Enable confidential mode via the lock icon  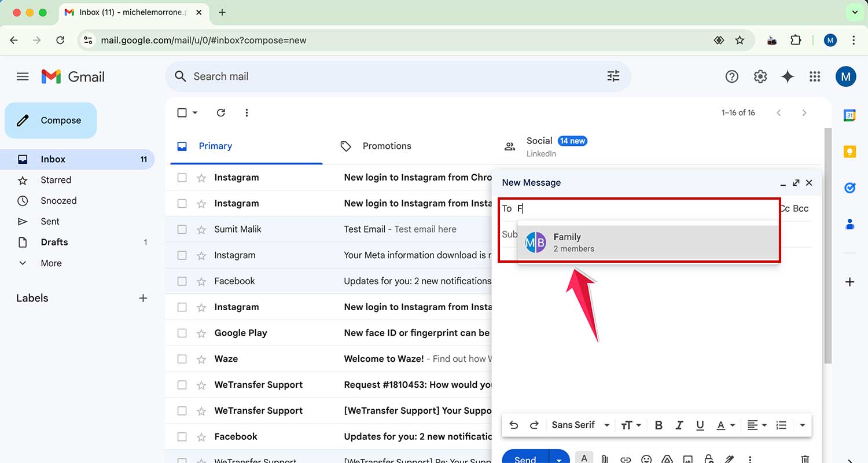(x=709, y=458)
